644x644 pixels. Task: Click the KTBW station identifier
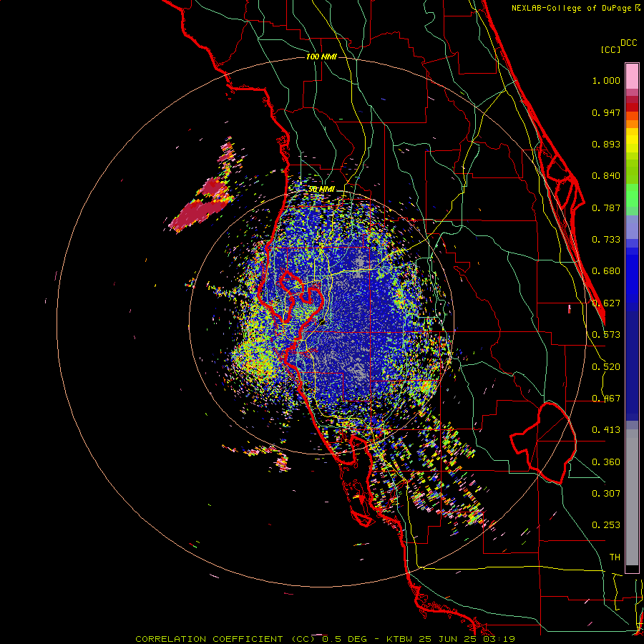(x=399, y=639)
